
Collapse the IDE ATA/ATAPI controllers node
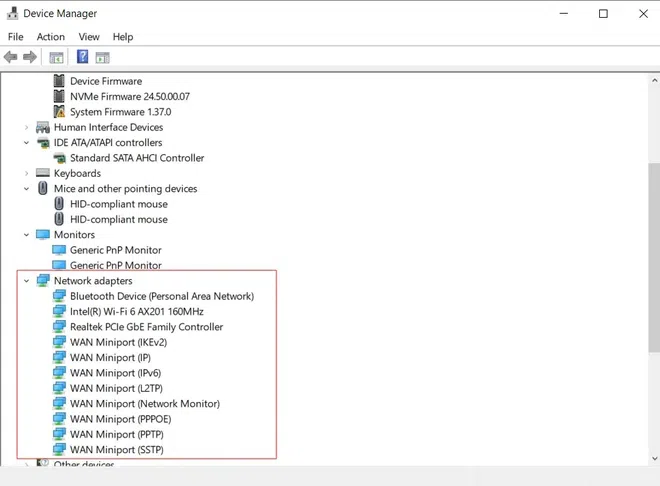[x=27, y=143]
